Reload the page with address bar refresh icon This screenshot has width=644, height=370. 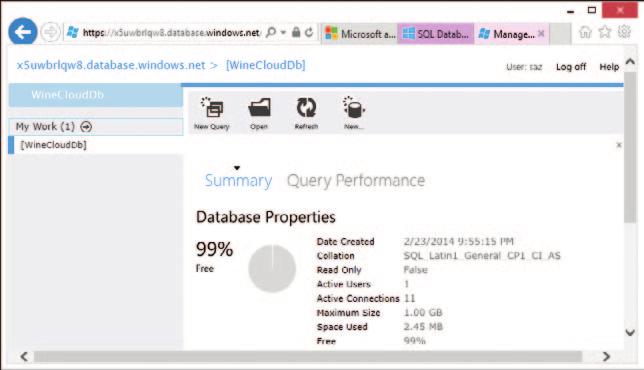[x=309, y=32]
